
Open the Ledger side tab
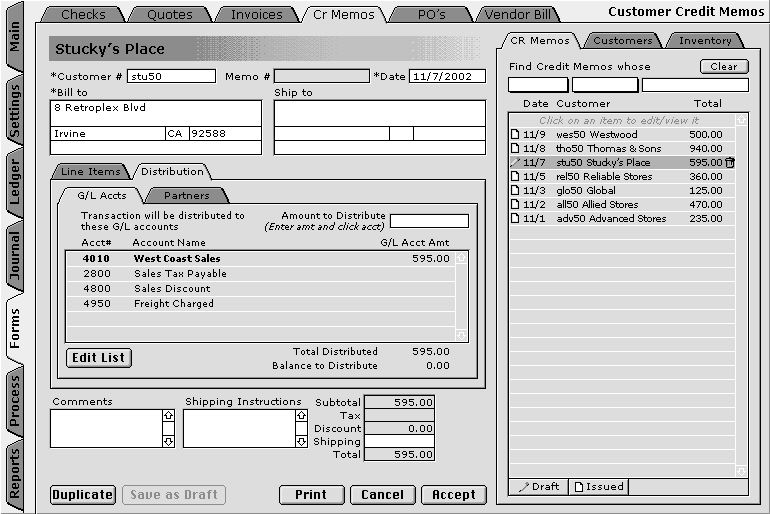[15, 182]
